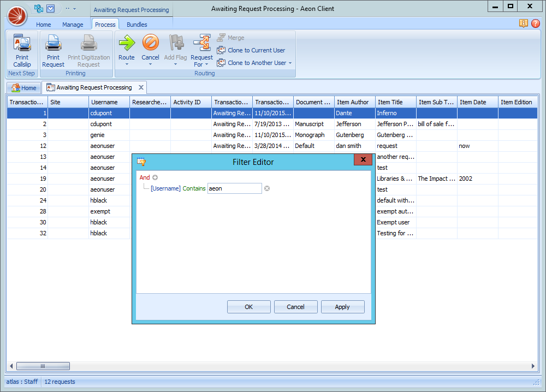Open the Manage ribbon tab

point(73,24)
